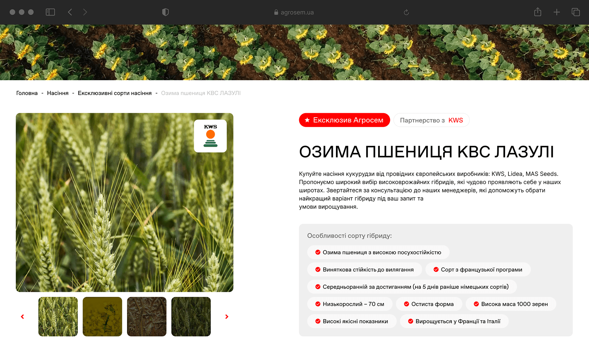Go back using the browser back arrow
The height and width of the screenshot is (364, 589).
coord(70,12)
